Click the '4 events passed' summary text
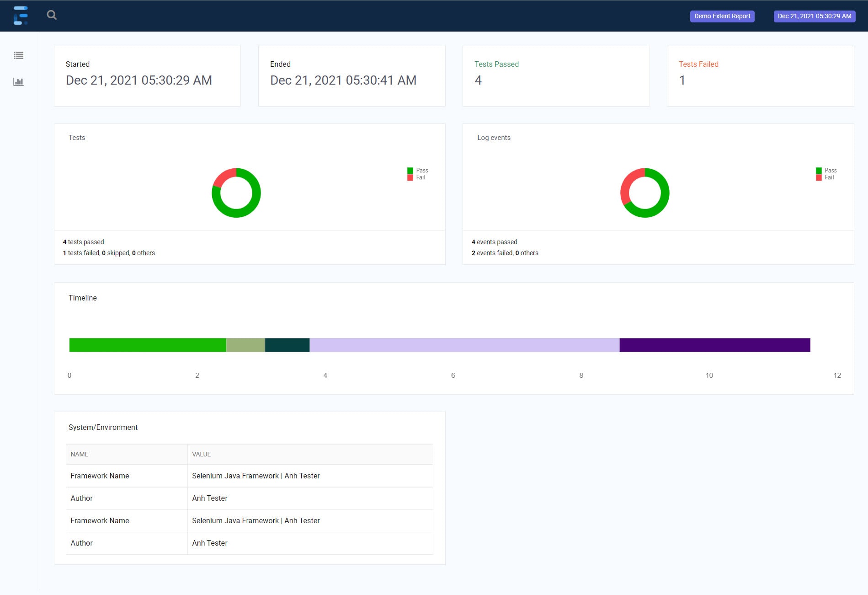Image resolution: width=868 pixels, height=595 pixels. point(495,242)
